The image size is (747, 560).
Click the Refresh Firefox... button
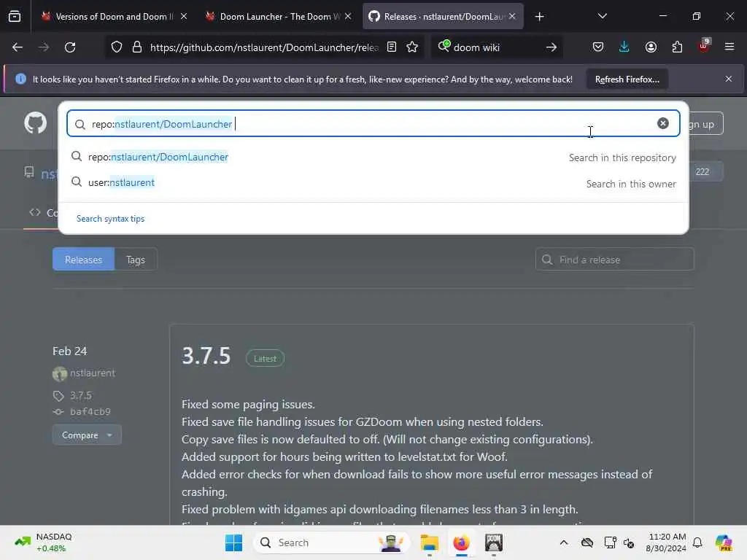pyautogui.click(x=627, y=79)
